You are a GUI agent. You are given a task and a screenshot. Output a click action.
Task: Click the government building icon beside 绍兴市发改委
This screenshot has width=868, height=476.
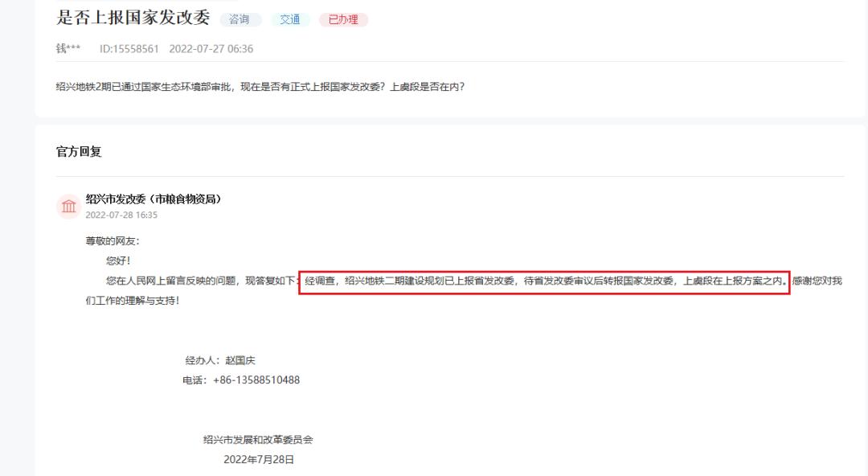coord(68,207)
